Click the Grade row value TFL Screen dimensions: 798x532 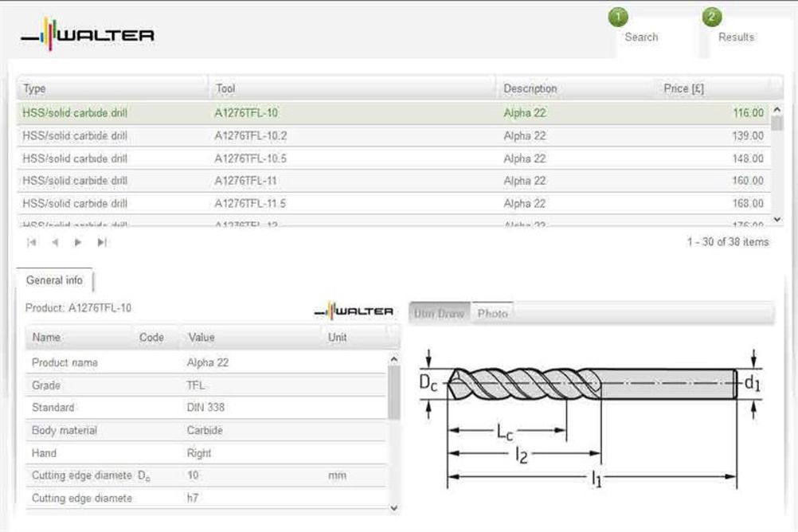[196, 385]
